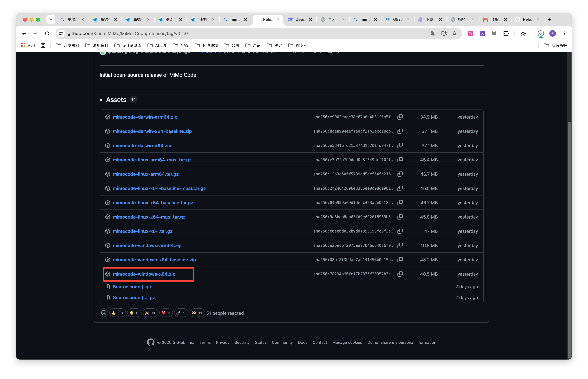Download Source code (tar.gz)
The width and height of the screenshot is (588, 379).
[x=134, y=298]
